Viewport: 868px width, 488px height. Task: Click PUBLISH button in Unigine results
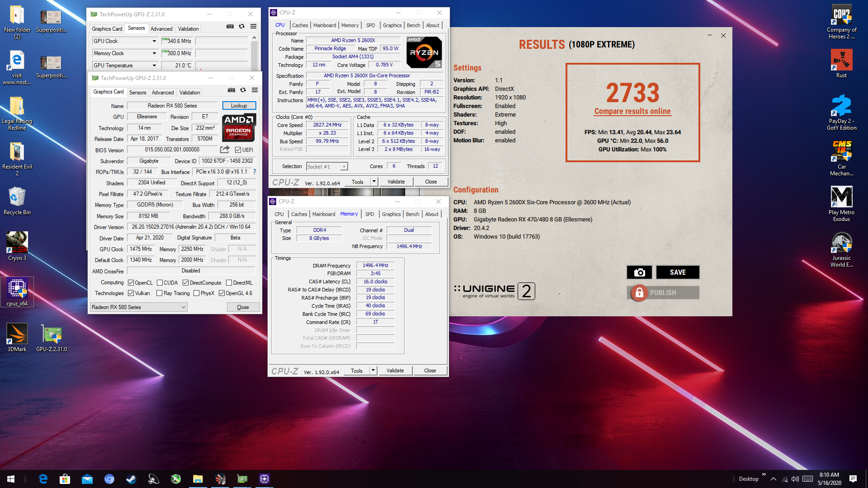pos(663,293)
